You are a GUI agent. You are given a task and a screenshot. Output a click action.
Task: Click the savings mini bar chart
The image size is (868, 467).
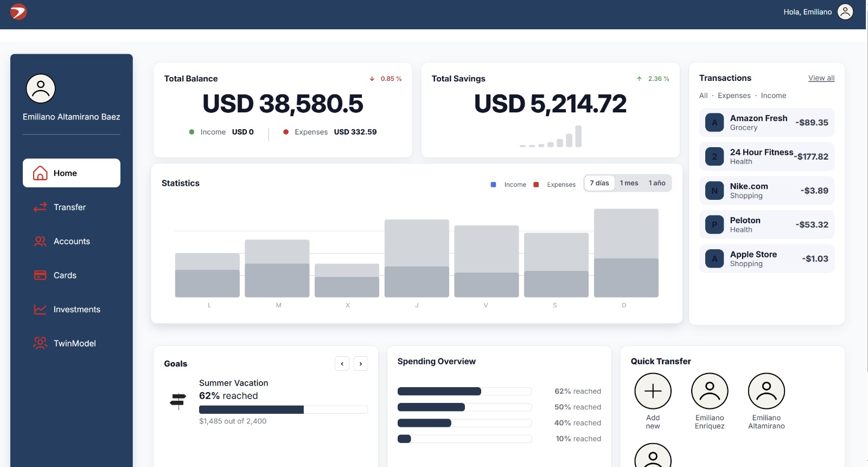coord(551,136)
